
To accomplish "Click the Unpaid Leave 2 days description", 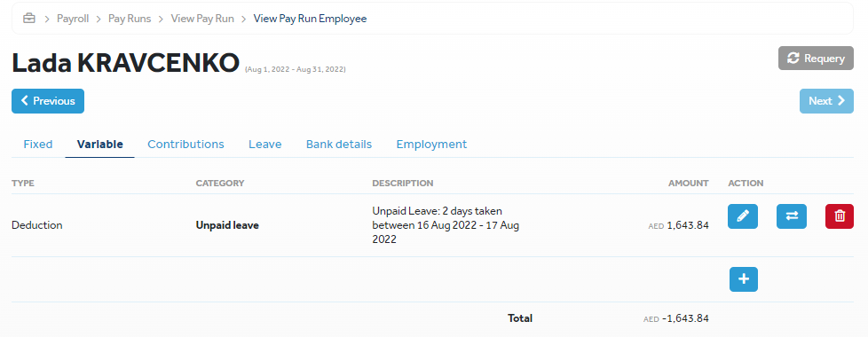I will click(446, 225).
